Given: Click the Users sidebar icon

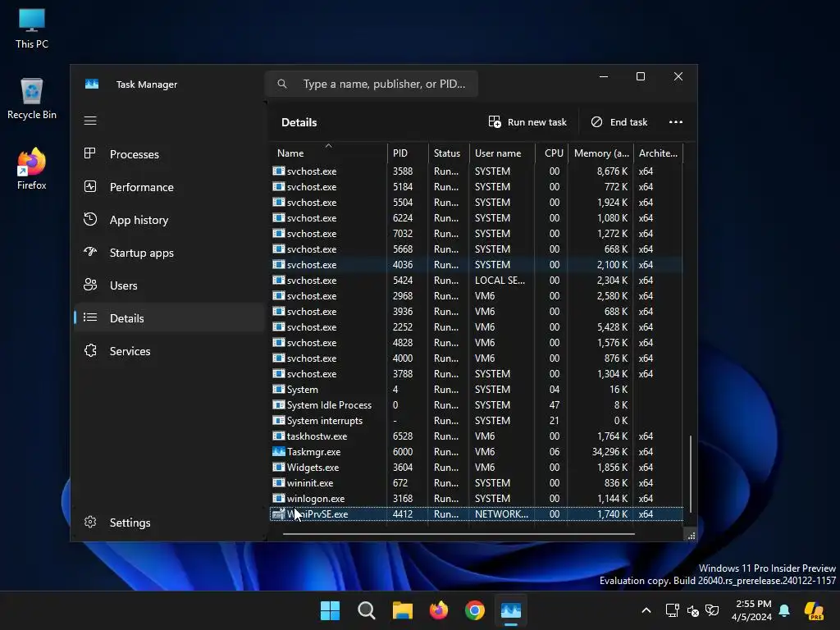Looking at the screenshot, I should (x=90, y=285).
